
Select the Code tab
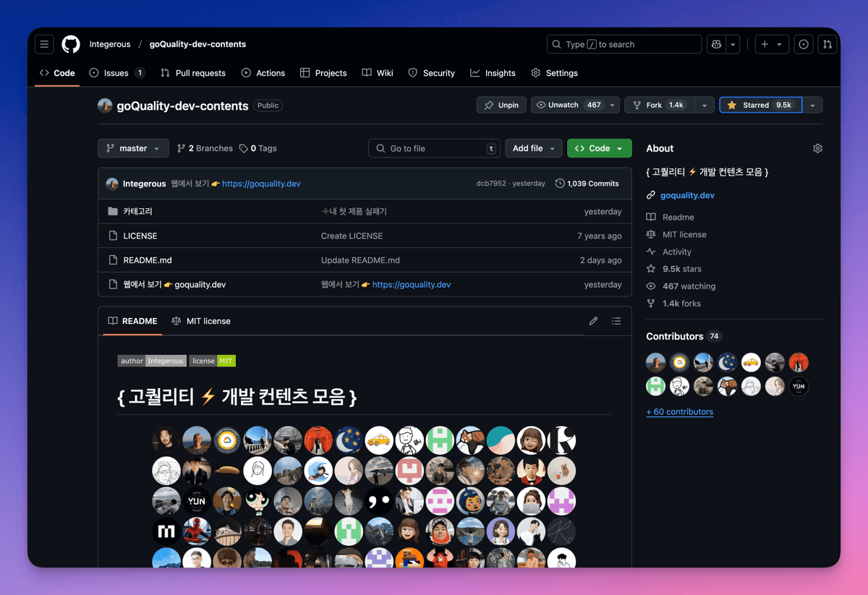pos(57,73)
